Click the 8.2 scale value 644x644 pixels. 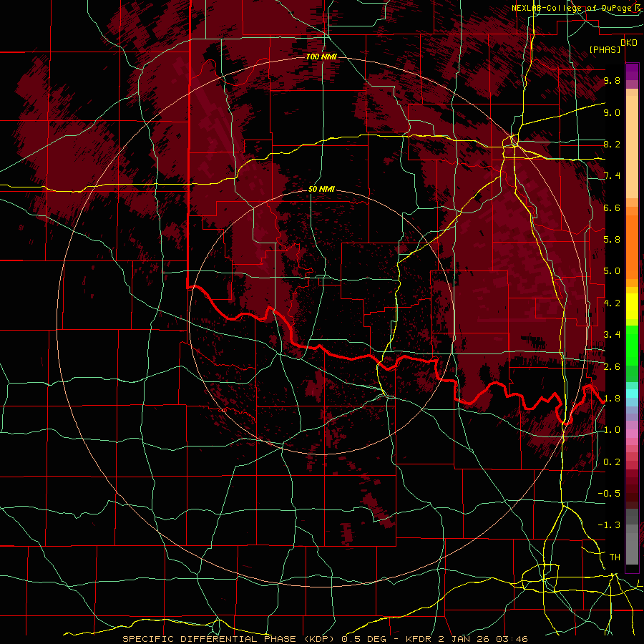coord(612,145)
